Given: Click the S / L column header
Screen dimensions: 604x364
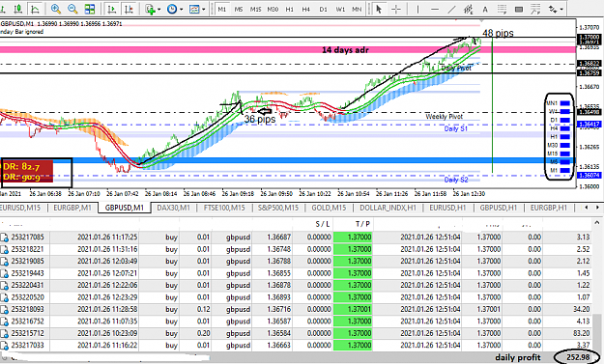Looking at the screenshot, I should (322, 224).
